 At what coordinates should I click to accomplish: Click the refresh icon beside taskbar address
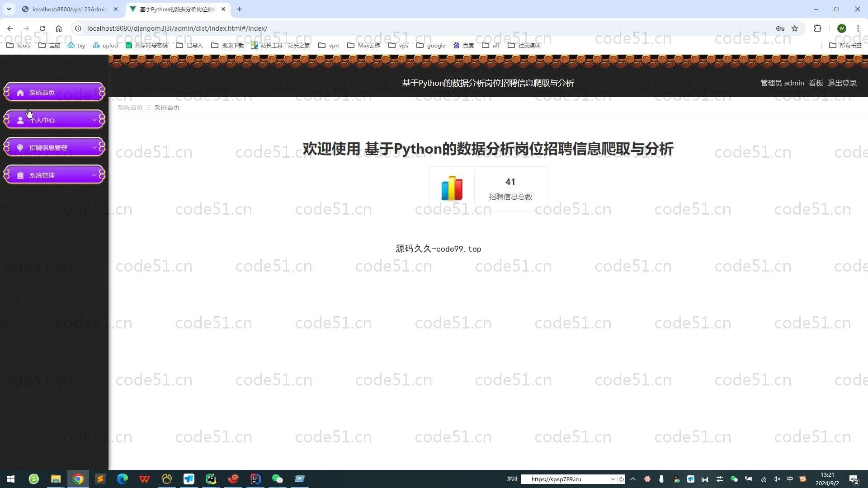(x=622, y=479)
